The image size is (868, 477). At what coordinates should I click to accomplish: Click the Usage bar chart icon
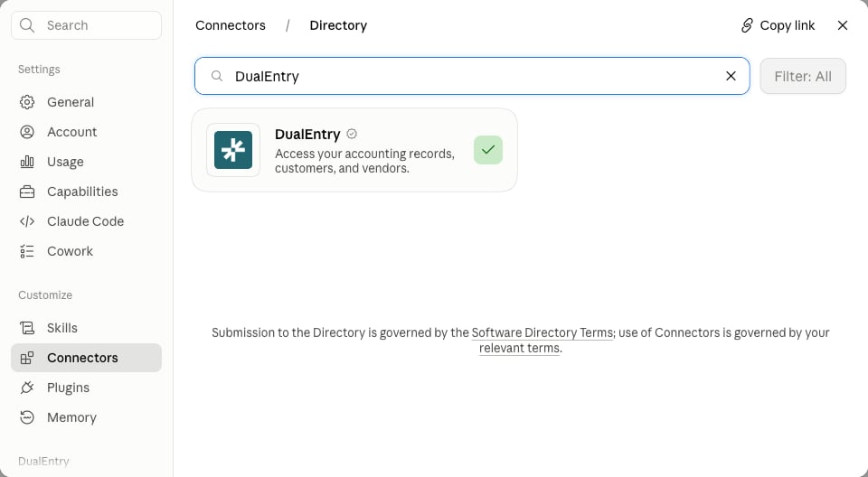tap(26, 162)
